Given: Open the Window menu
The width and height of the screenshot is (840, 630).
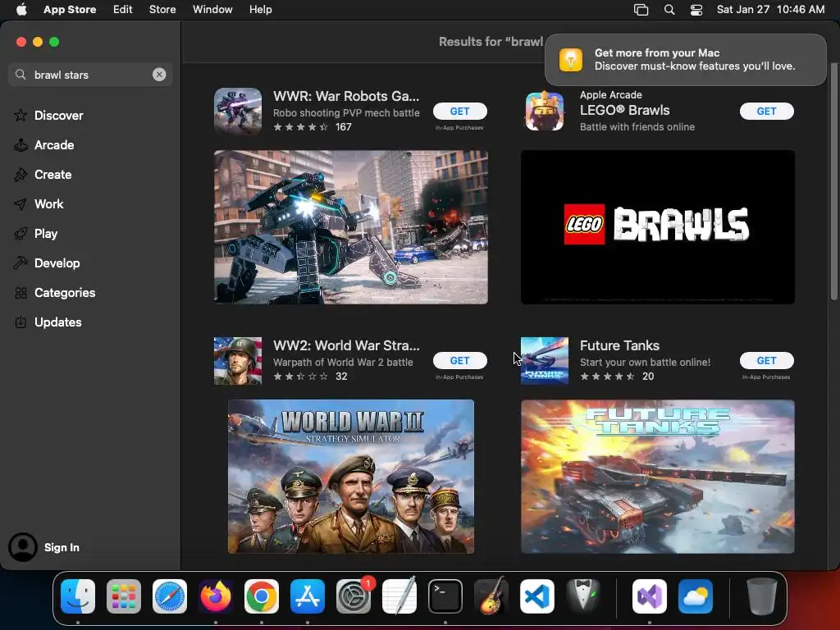Looking at the screenshot, I should [x=212, y=10].
